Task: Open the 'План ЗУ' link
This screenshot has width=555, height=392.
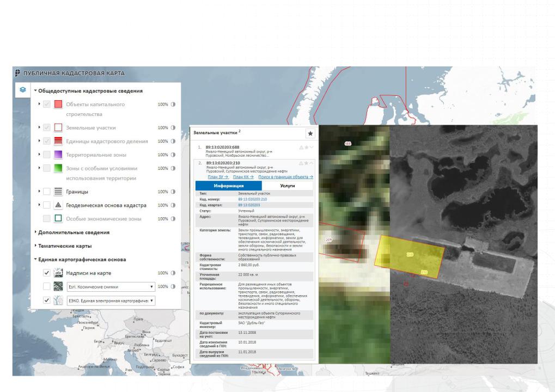Action: 218,177
